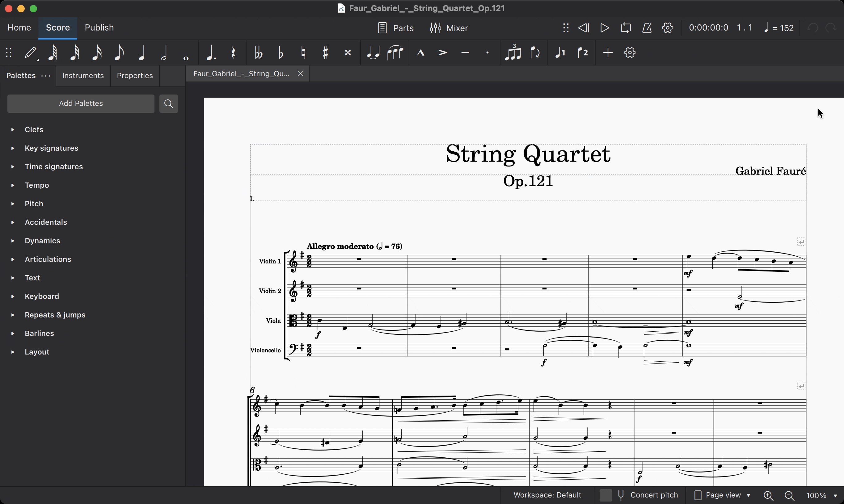Select the tuplet icon in toolbar
The height and width of the screenshot is (504, 844).
click(x=513, y=53)
